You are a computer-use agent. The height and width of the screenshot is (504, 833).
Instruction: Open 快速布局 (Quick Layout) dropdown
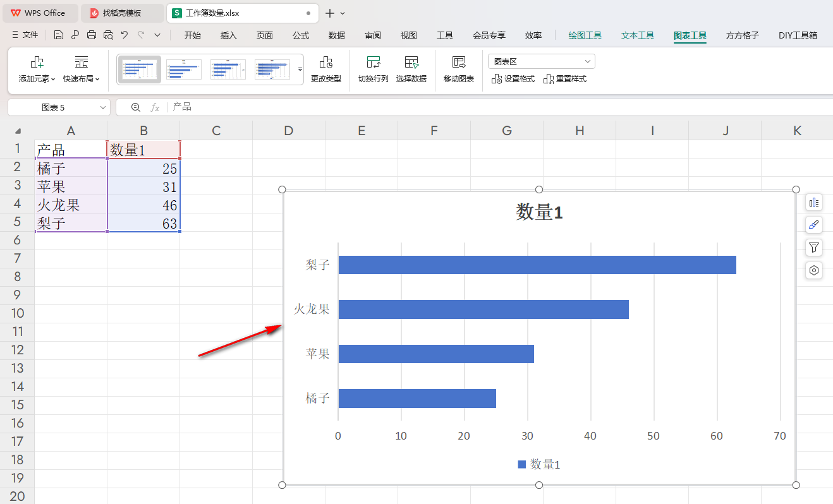pyautogui.click(x=82, y=69)
